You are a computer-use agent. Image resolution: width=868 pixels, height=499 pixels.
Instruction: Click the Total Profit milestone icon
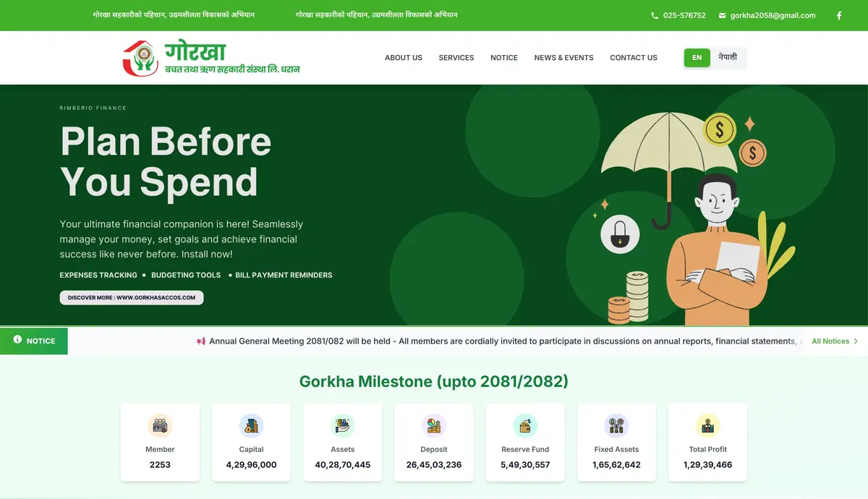point(707,426)
